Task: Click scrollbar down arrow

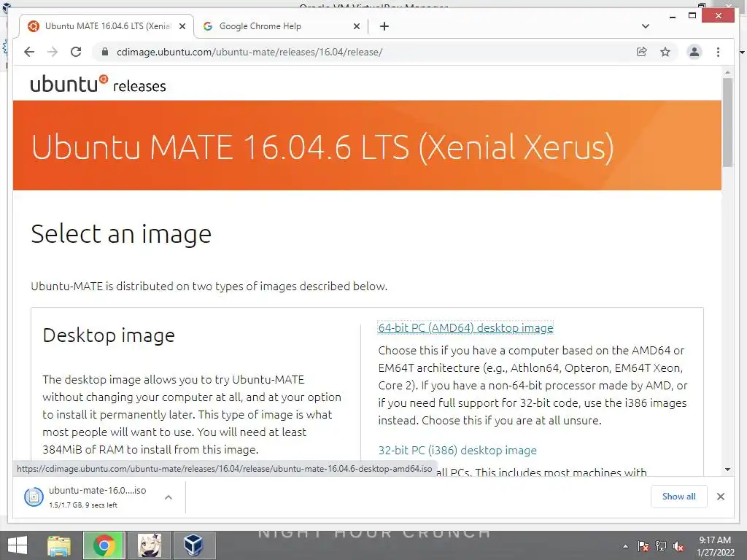Action: 727,470
